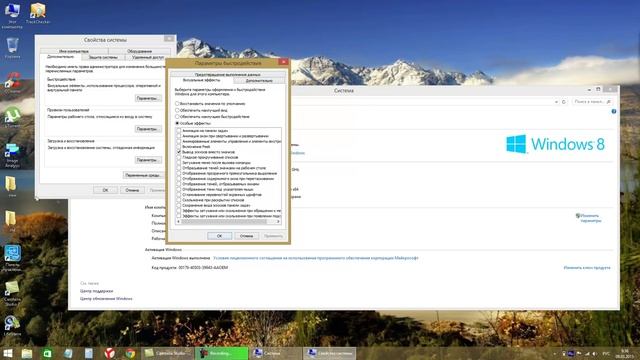This screenshot has width=640, height=360.
Task: Launch Google Chrome from the taskbar
Action: pyautogui.click(x=130, y=353)
